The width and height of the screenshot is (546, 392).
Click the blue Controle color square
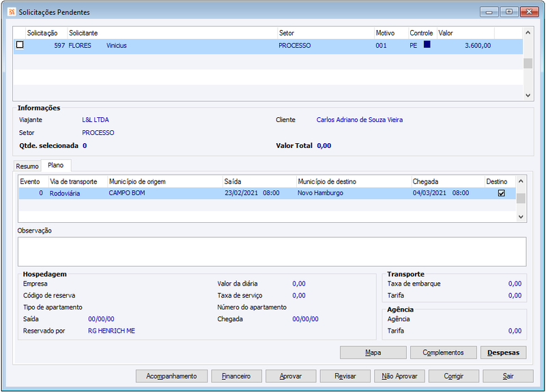pyautogui.click(x=427, y=44)
